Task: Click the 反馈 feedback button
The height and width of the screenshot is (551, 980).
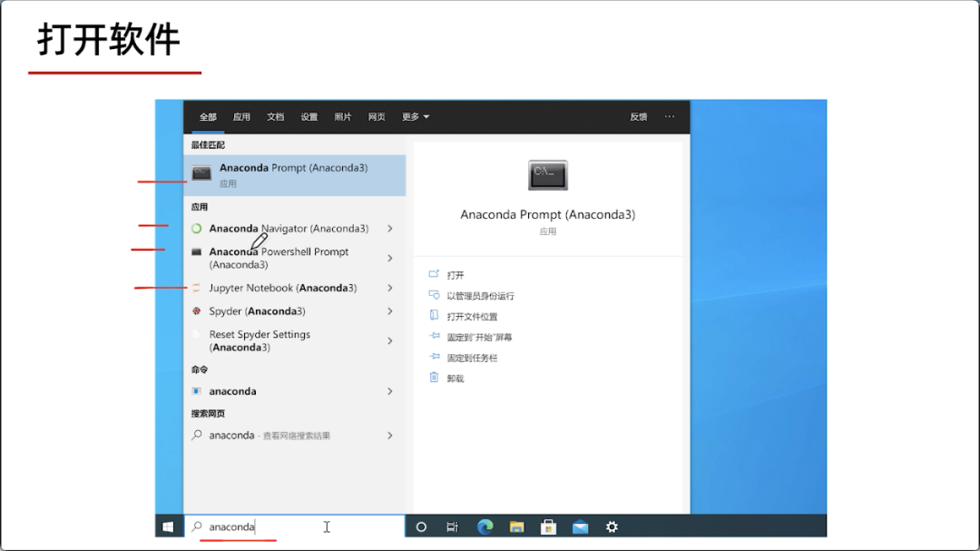Action: [639, 117]
